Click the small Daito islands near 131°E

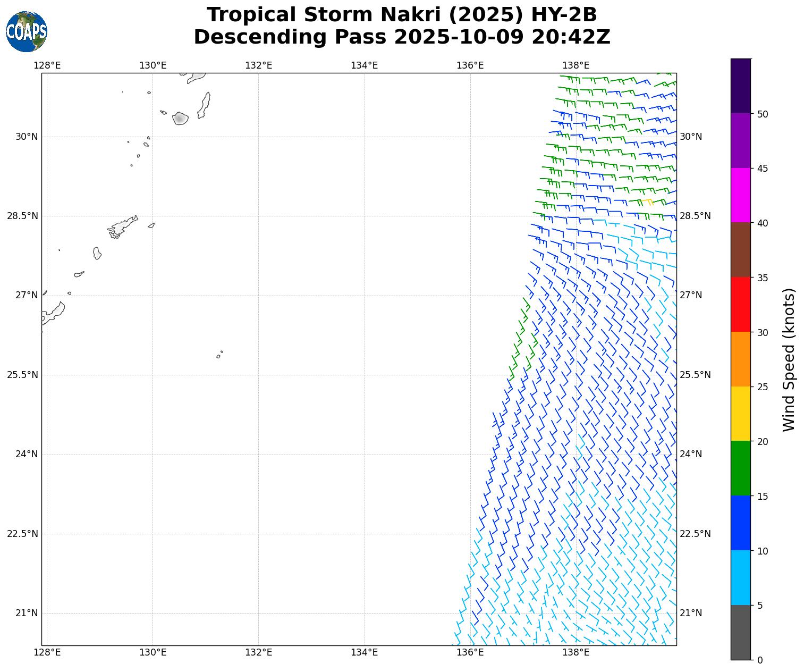(x=219, y=354)
